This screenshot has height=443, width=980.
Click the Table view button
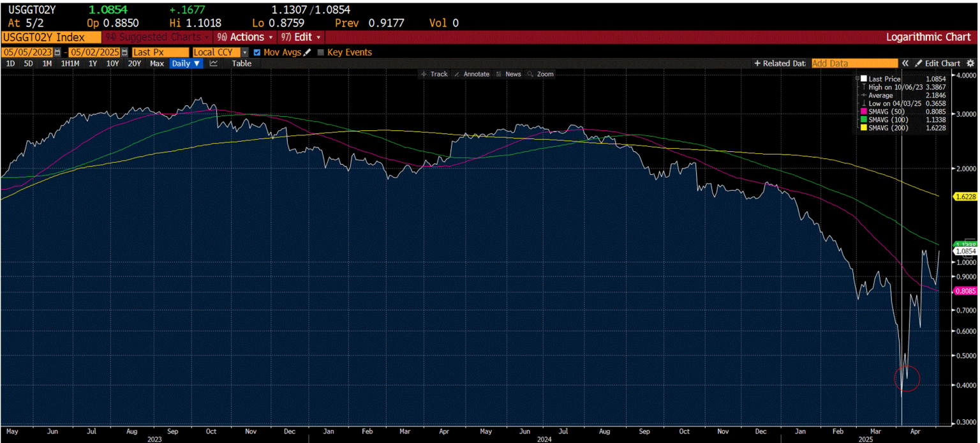point(241,63)
